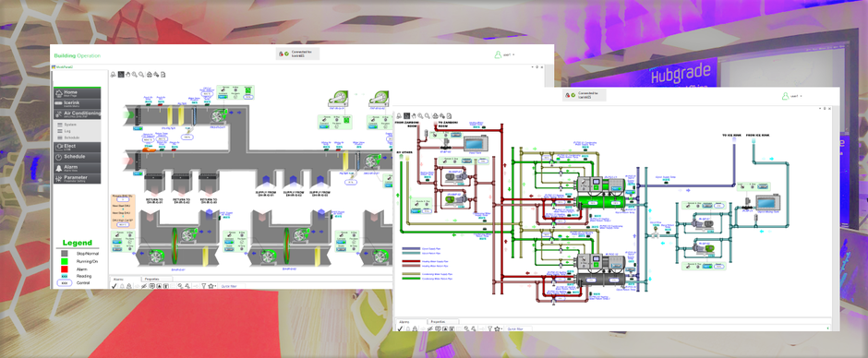Click the Alarm bell menu button
The width and height of the screenshot is (868, 358).
pyautogui.click(x=77, y=168)
